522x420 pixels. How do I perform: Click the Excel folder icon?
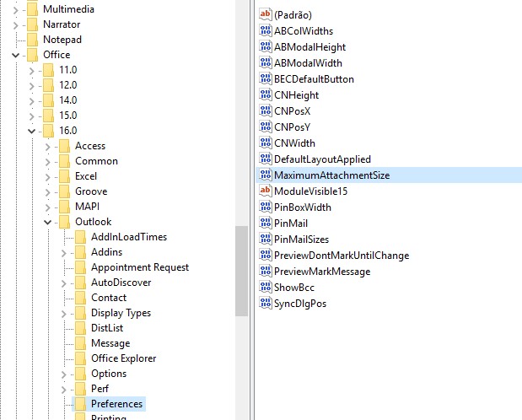pyautogui.click(x=65, y=176)
